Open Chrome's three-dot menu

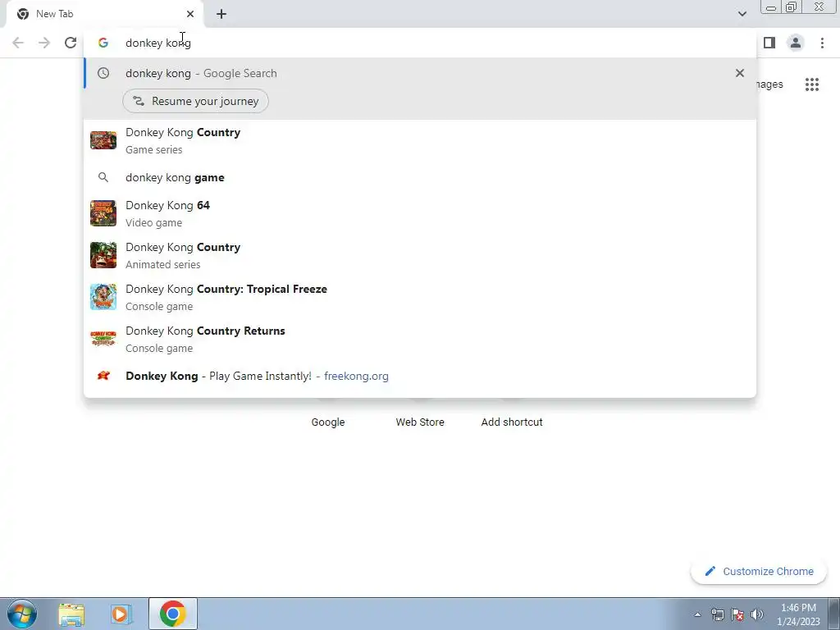822,43
